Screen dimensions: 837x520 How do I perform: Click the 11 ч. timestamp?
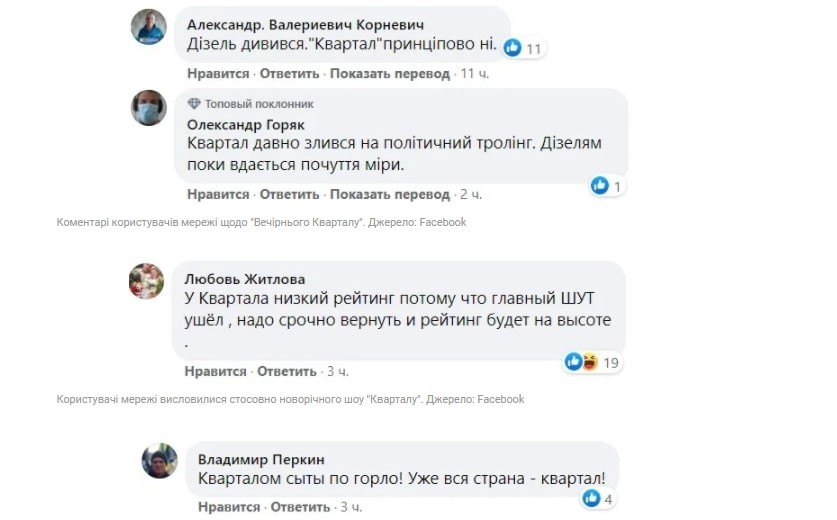point(474,73)
